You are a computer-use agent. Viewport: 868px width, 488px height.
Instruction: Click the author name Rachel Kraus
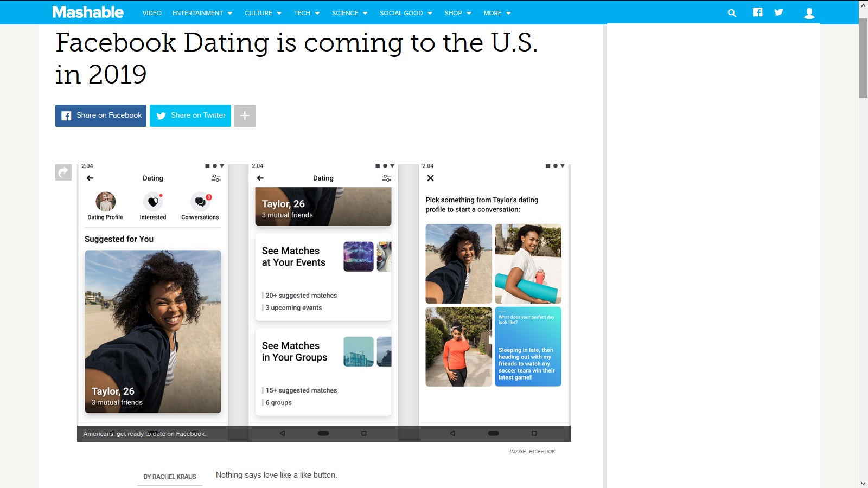pyautogui.click(x=170, y=477)
